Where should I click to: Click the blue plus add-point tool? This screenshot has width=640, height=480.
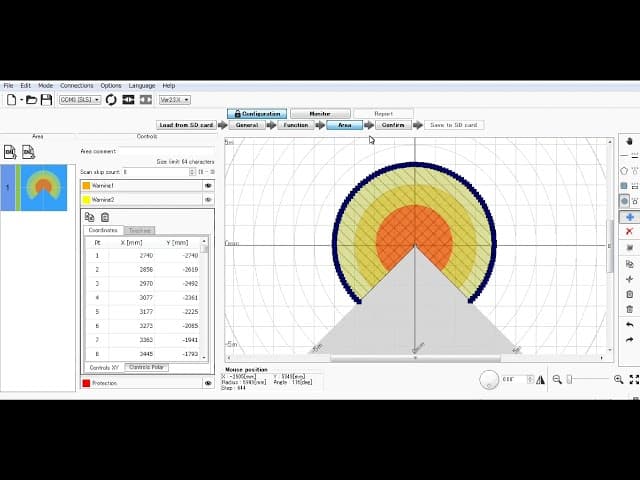(629, 217)
